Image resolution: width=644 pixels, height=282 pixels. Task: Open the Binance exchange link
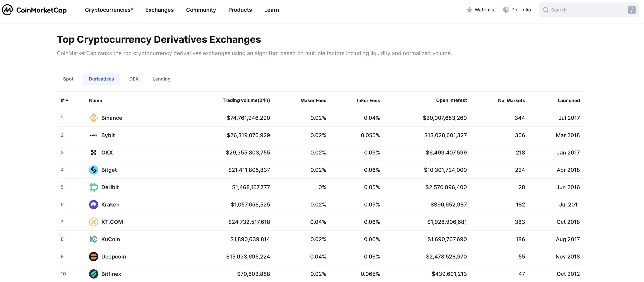[x=112, y=118]
